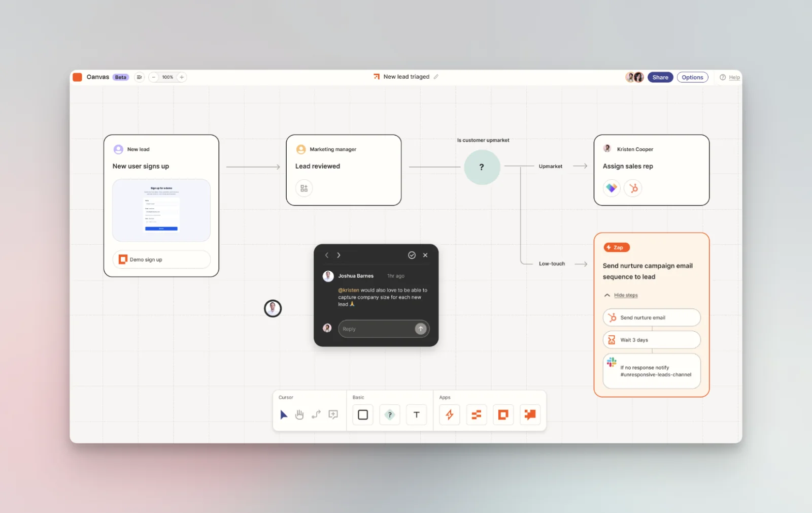This screenshot has width=812, height=513.
Task: Send reply with the arrow button
Action: click(420, 329)
